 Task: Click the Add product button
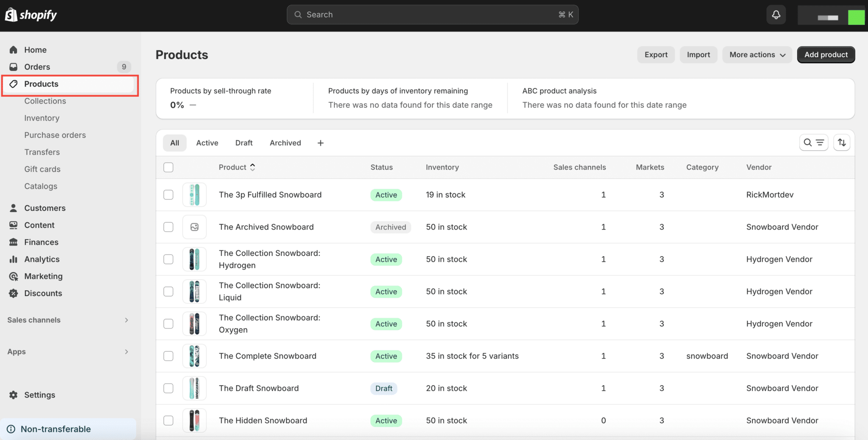(826, 55)
